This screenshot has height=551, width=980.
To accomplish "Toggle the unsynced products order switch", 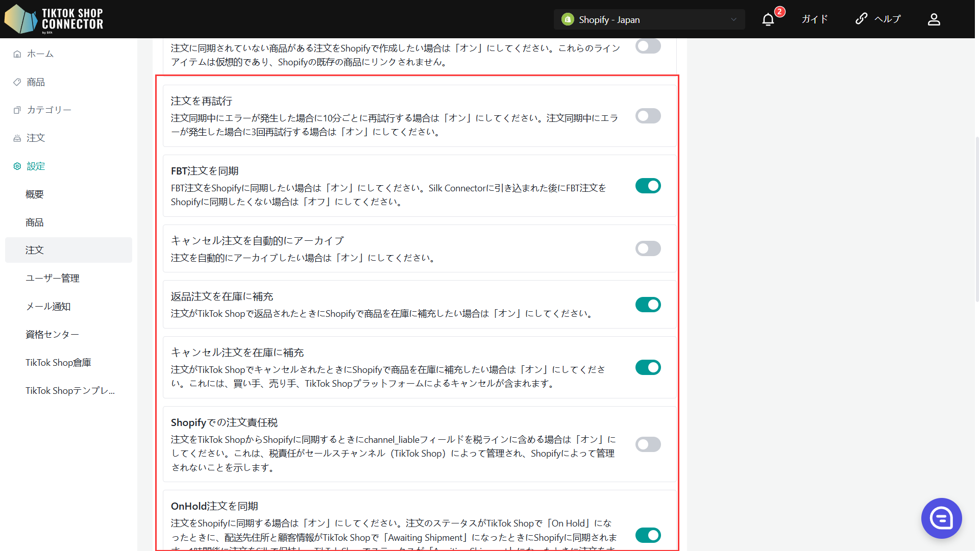I will (x=648, y=46).
